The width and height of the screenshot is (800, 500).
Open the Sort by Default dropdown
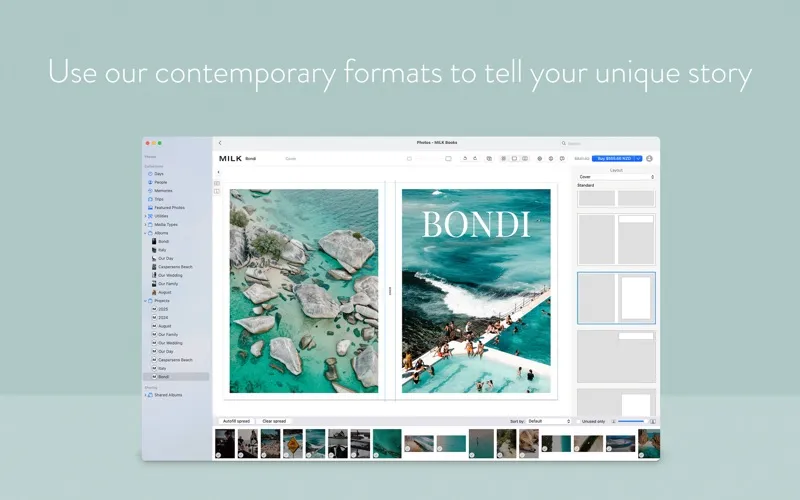548,421
